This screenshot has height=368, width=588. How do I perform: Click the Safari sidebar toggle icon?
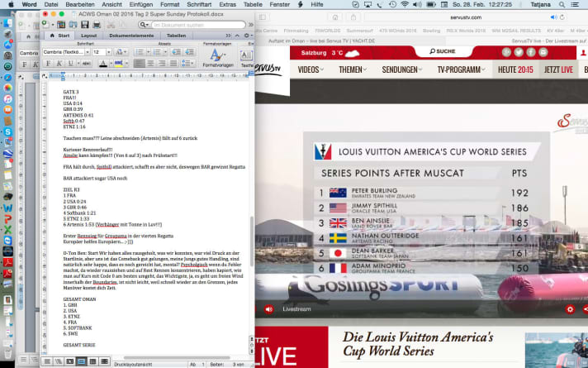point(263,17)
